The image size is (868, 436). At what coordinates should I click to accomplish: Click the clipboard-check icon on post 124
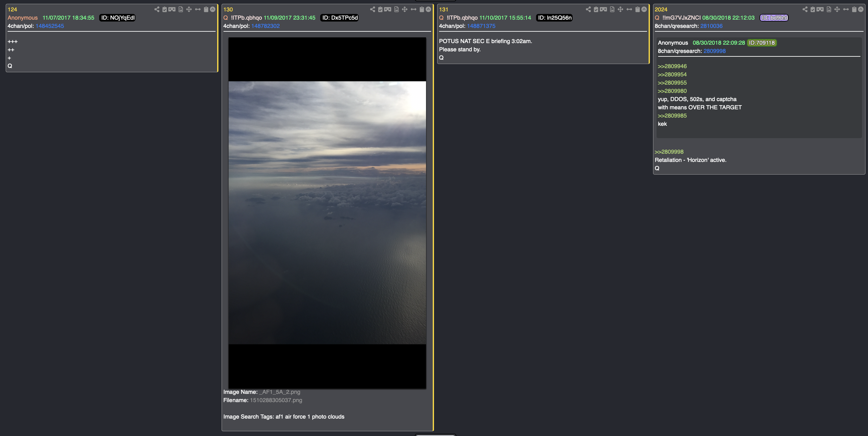point(165,10)
